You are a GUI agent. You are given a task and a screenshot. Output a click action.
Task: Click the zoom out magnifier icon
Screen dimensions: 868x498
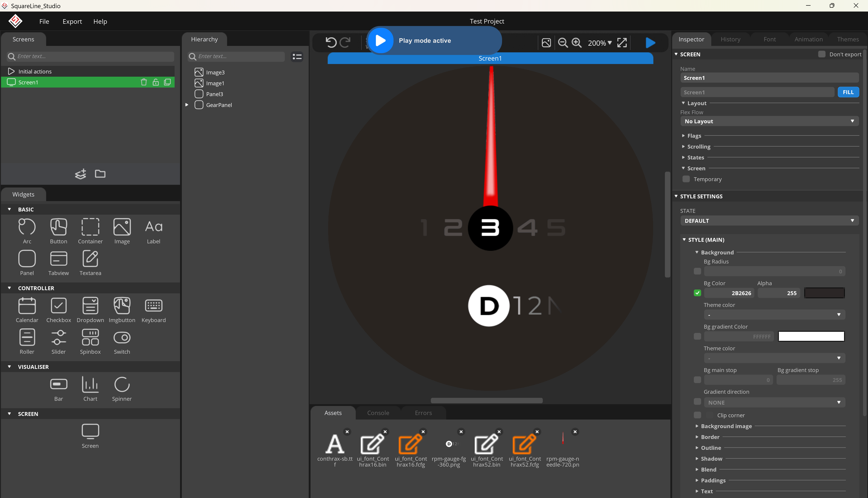(x=563, y=43)
